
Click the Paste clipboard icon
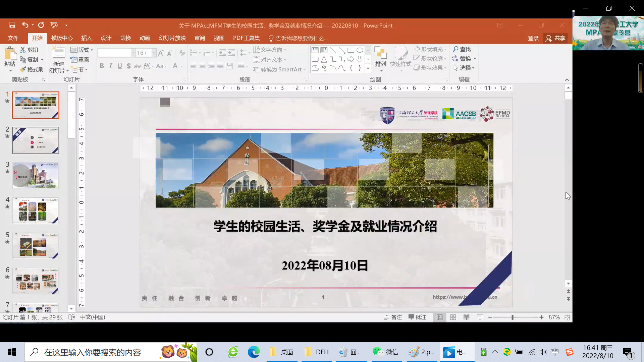[x=10, y=54]
